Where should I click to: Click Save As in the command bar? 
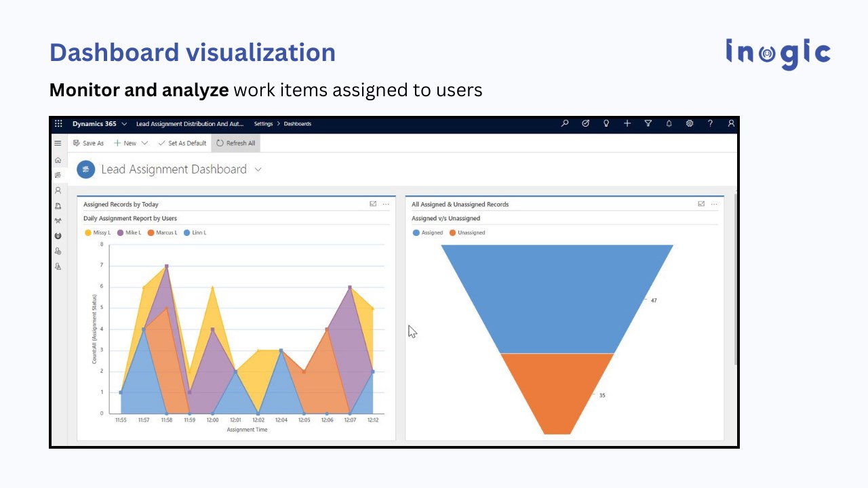click(89, 143)
